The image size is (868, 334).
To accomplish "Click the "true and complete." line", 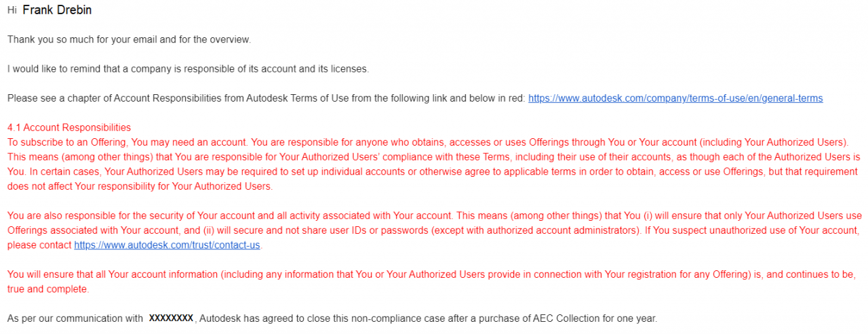I will [x=47, y=289].
